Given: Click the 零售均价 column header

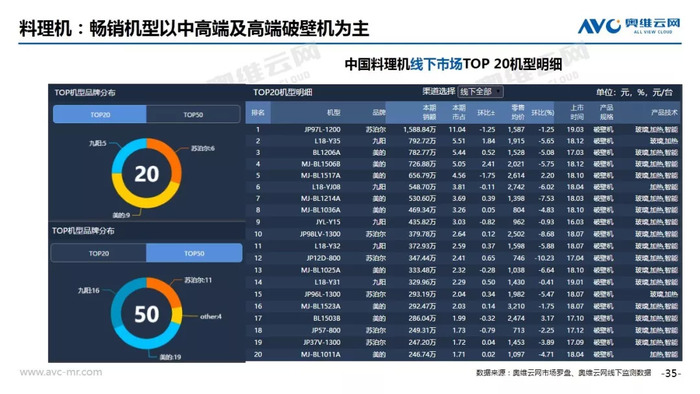Looking at the screenshot, I should (517, 112).
